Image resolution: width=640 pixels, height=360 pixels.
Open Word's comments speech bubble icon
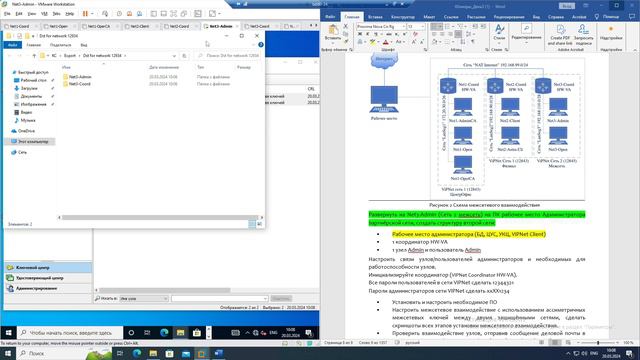point(632,17)
